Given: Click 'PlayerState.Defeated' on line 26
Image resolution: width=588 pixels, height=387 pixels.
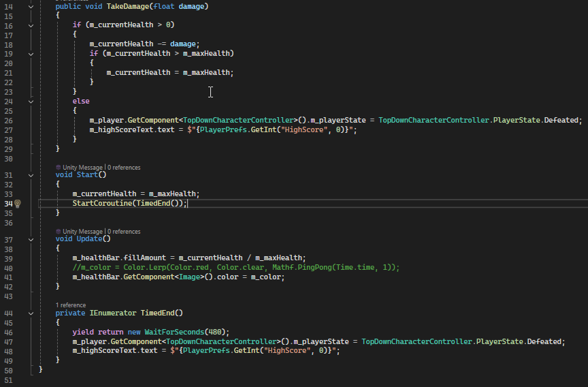Looking at the screenshot, I should [536, 120].
